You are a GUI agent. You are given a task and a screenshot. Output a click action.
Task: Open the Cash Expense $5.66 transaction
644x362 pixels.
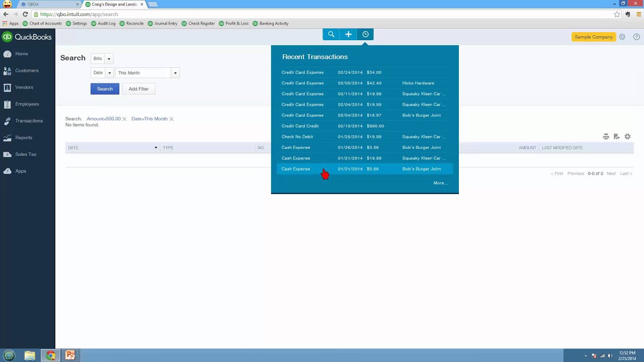click(x=365, y=169)
